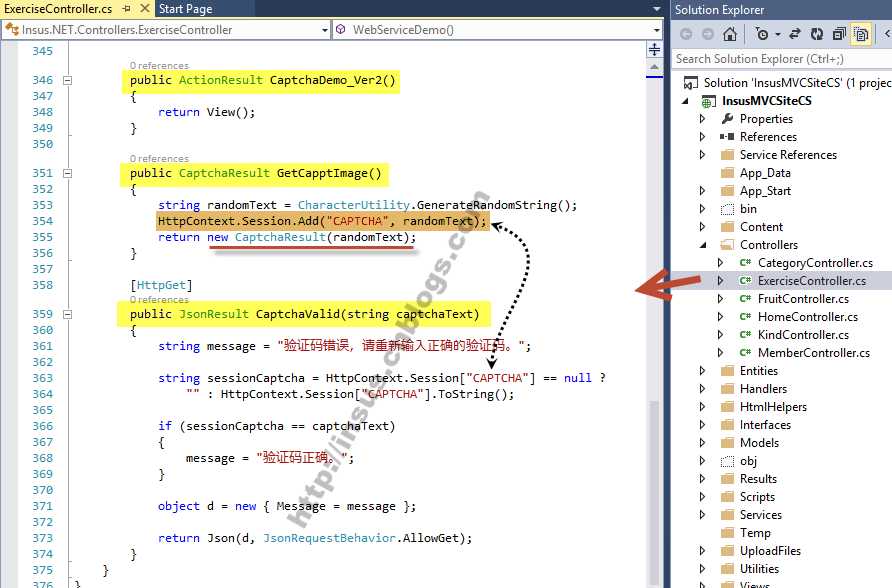Select the Handlers folder
This screenshot has width=892, height=588.
(763, 389)
